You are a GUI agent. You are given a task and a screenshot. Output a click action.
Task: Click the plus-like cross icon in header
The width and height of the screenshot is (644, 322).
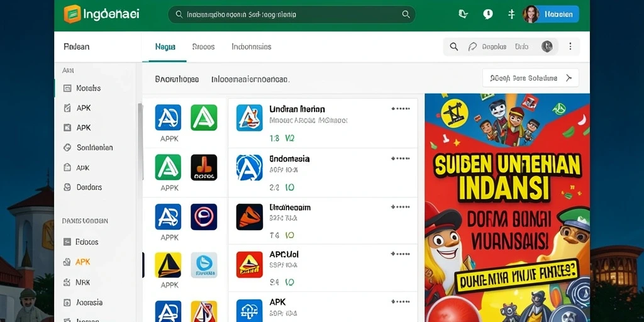click(x=511, y=14)
